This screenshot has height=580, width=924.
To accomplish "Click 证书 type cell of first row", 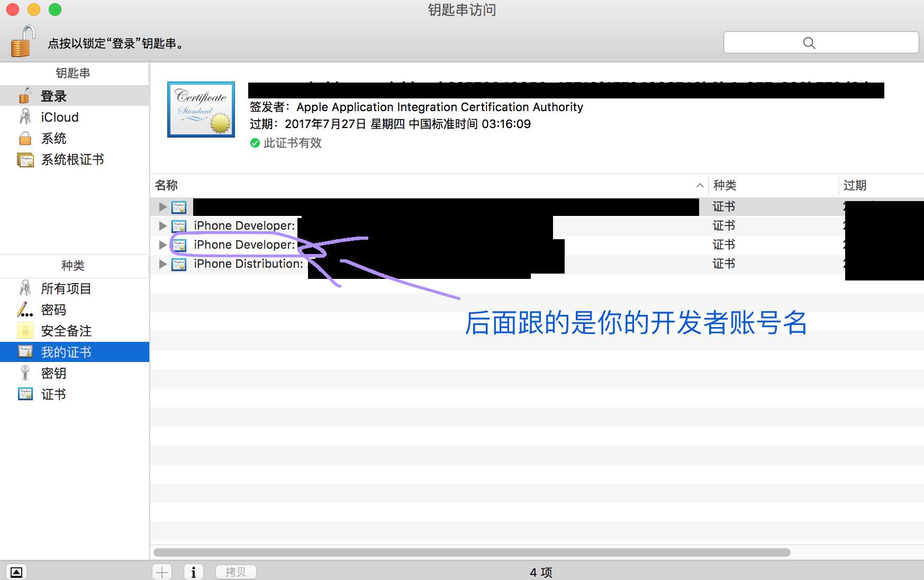I will click(x=723, y=206).
